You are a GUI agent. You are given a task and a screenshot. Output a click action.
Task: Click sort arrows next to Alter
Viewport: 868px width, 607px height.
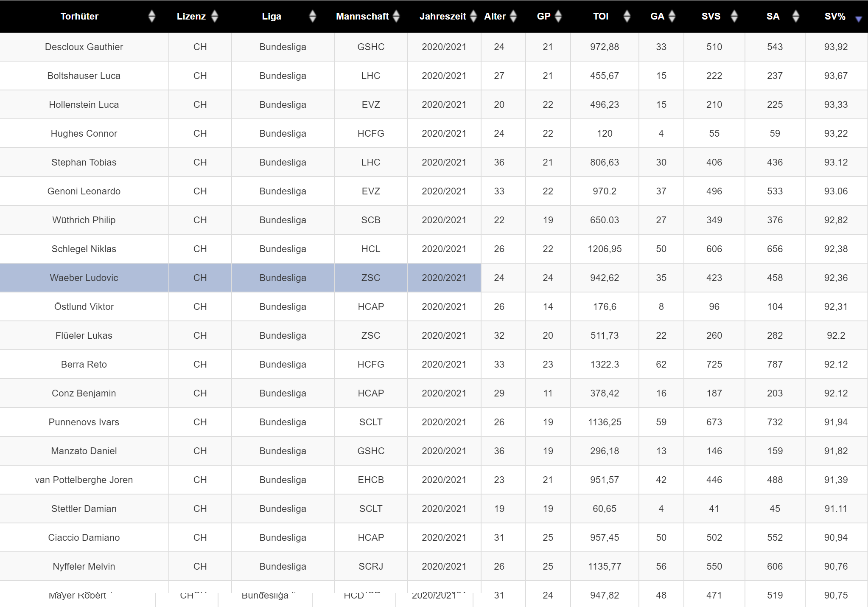(513, 17)
